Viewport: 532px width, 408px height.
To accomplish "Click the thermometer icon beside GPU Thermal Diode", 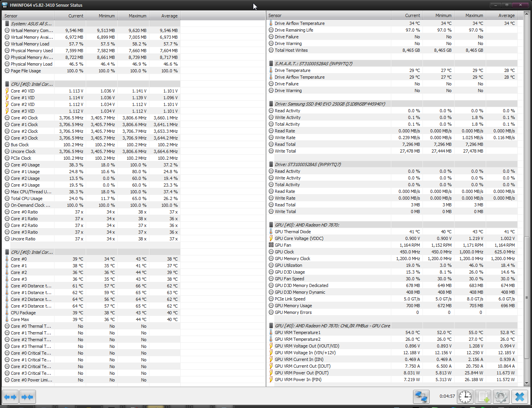I will pyautogui.click(x=271, y=232).
